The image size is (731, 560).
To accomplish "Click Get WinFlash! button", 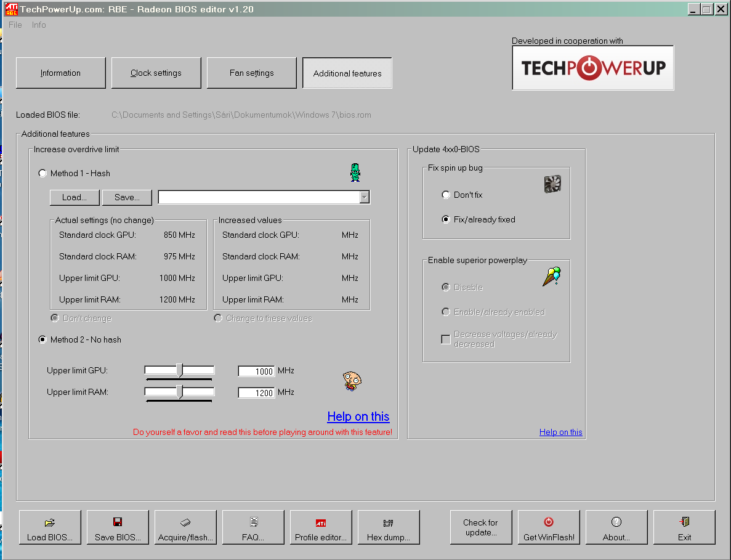I will click(x=549, y=527).
